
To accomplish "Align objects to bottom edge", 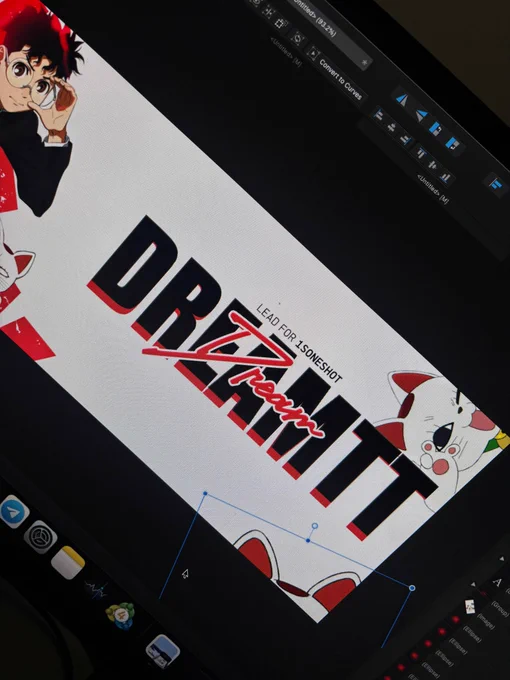I will tap(445, 177).
